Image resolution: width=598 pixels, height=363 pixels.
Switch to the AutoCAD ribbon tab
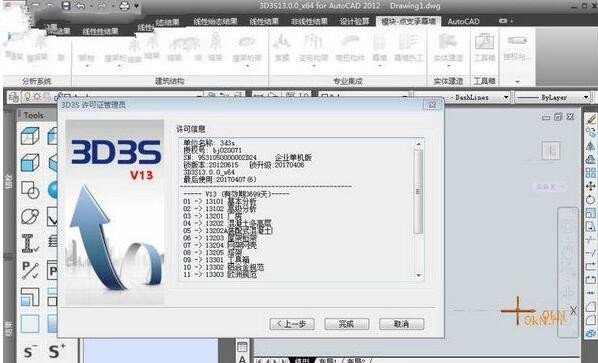pos(463,21)
